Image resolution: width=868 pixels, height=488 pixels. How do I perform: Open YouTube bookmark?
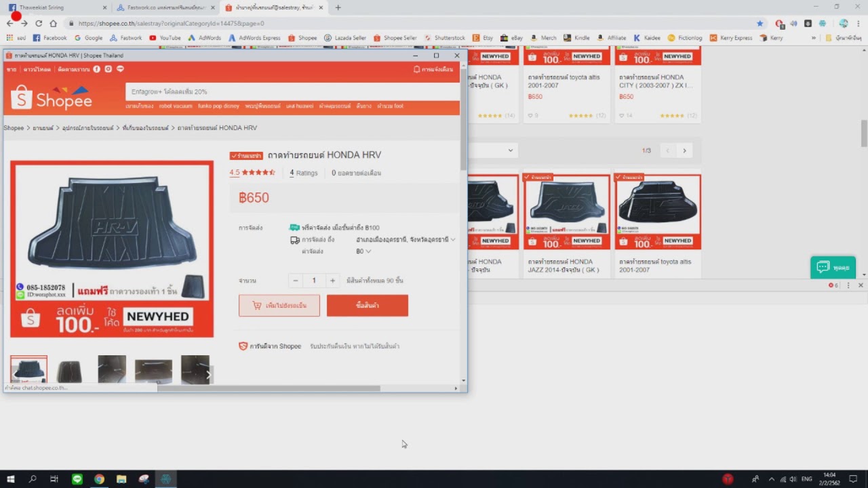tap(165, 38)
